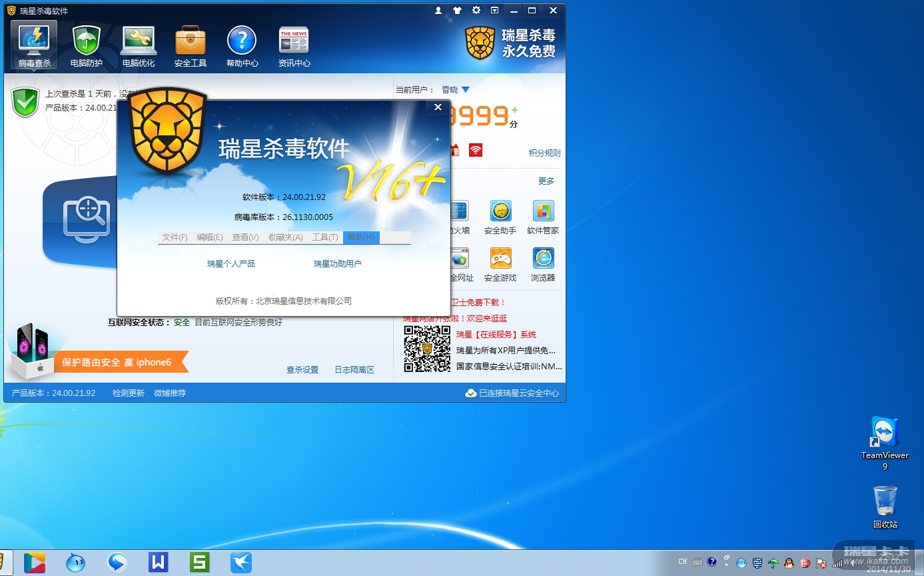Open the 日志隔离区 log quarantine link
Viewport: 924px width, 576px height.
pos(354,369)
